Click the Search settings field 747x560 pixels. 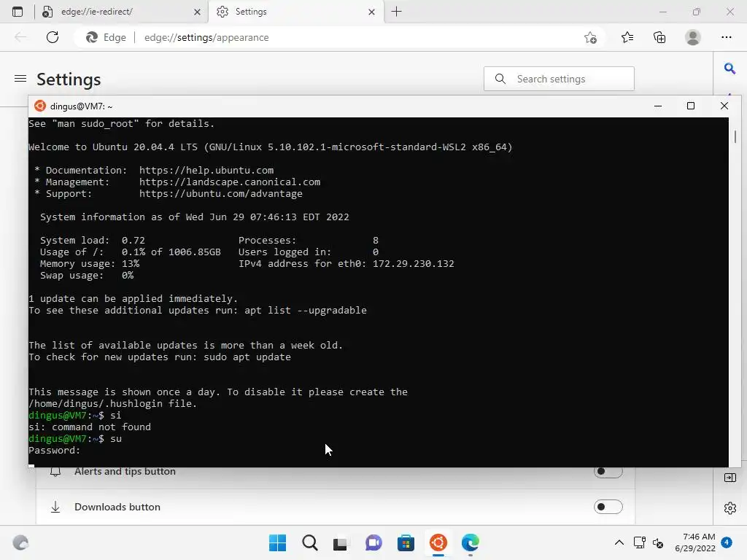tap(559, 79)
